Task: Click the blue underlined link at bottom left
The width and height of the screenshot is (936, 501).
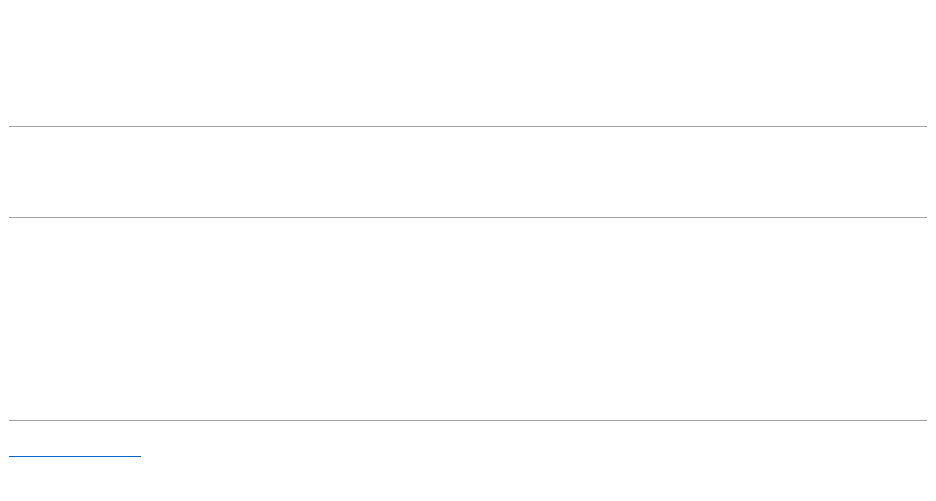Action: tap(75, 456)
